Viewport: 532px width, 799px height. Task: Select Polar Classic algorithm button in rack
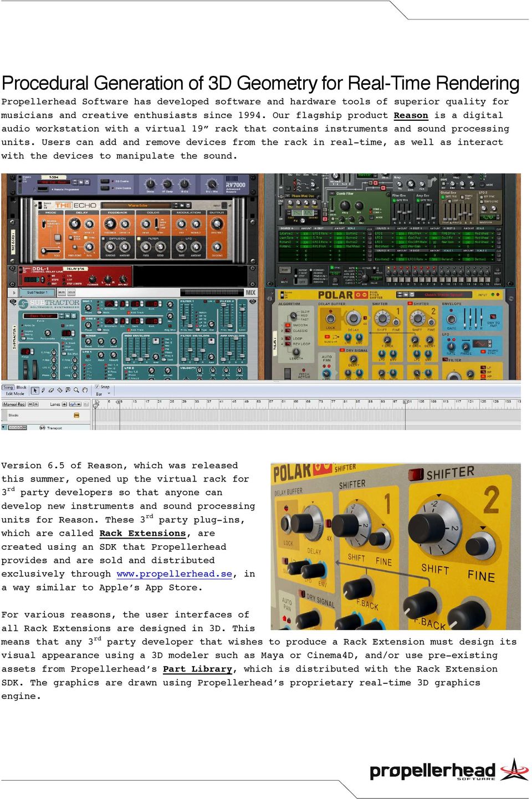point(288,331)
